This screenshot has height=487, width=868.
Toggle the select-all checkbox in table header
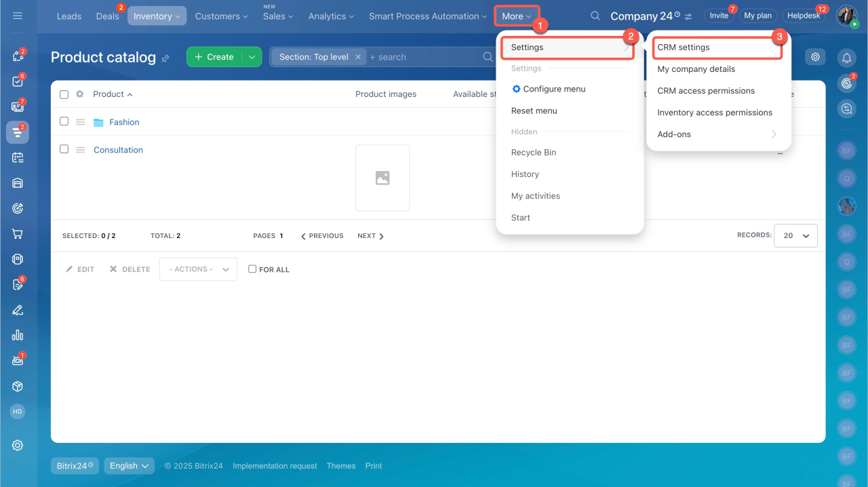tap(64, 94)
